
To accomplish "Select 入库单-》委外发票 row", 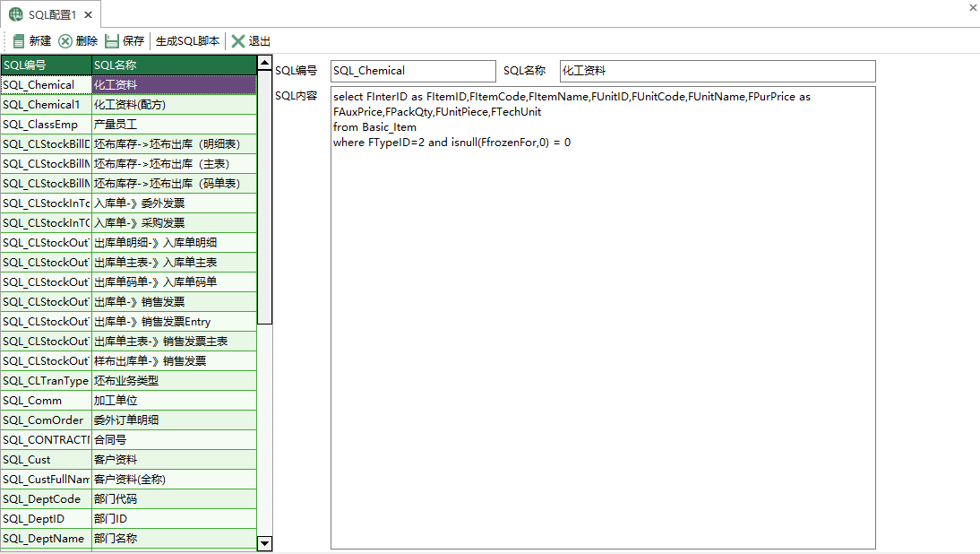I will pos(175,203).
